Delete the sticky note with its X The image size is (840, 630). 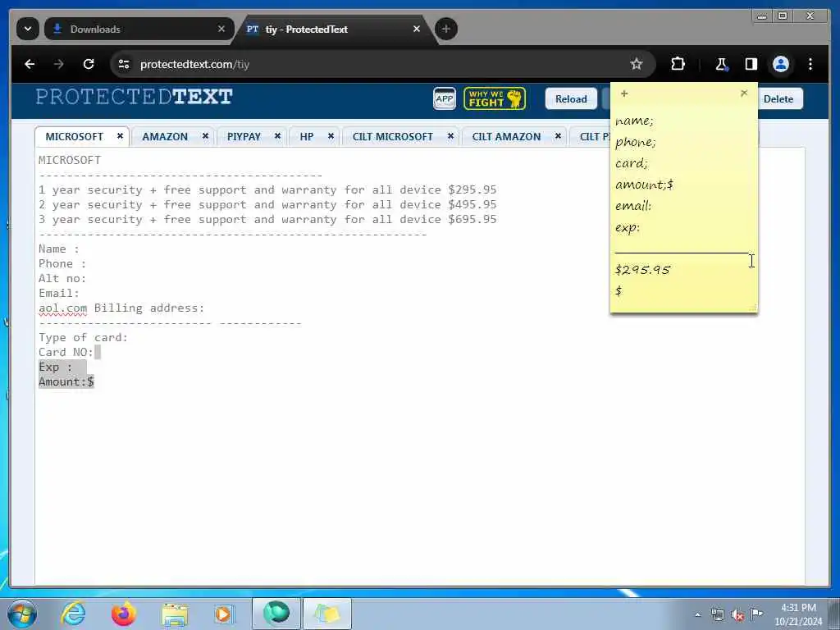click(x=744, y=94)
